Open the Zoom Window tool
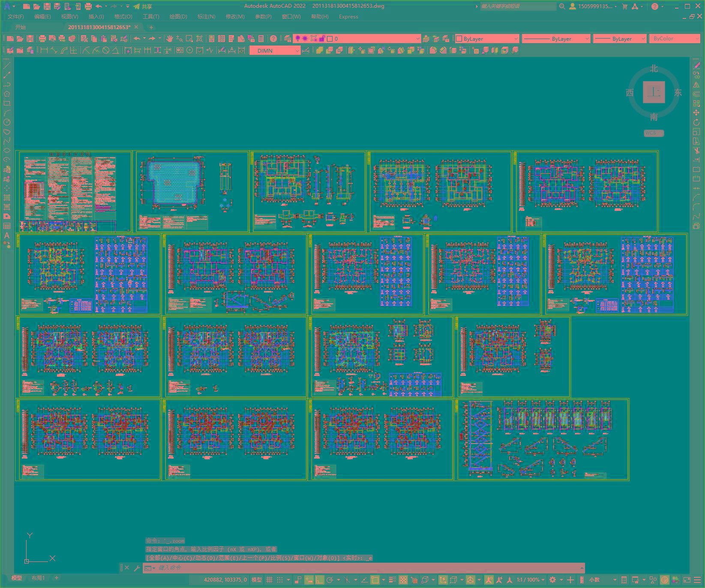The image size is (705, 588). 189,39
